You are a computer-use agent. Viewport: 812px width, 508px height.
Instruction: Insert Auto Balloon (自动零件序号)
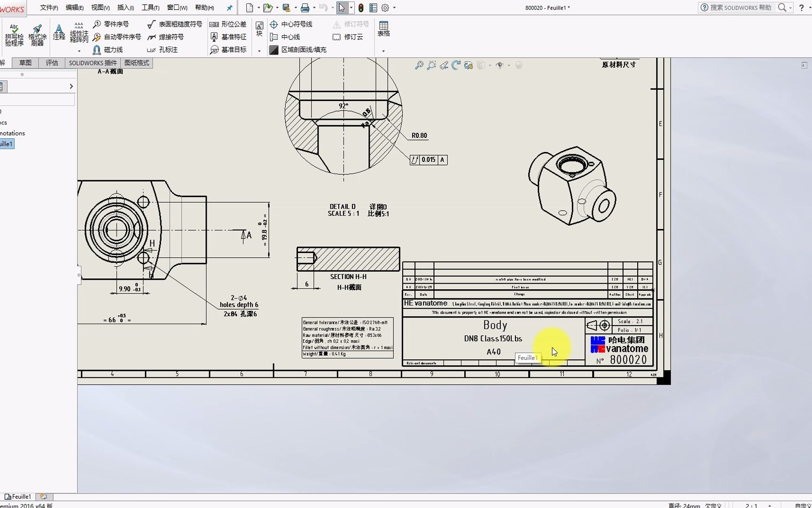[117, 37]
